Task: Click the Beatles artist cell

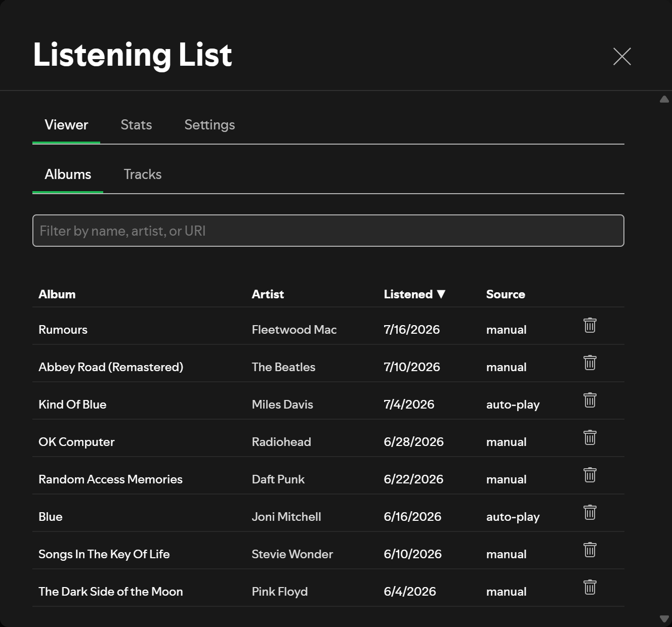Action: 283,367
